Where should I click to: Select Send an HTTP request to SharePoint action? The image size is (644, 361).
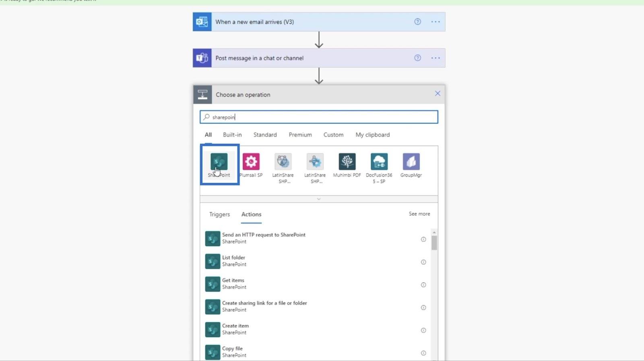pyautogui.click(x=316, y=238)
